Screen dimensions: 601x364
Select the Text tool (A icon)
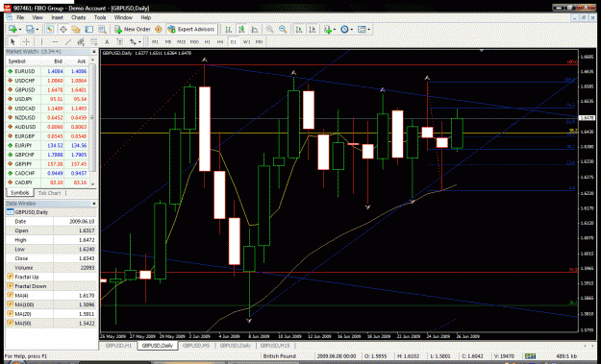pyautogui.click(x=107, y=41)
